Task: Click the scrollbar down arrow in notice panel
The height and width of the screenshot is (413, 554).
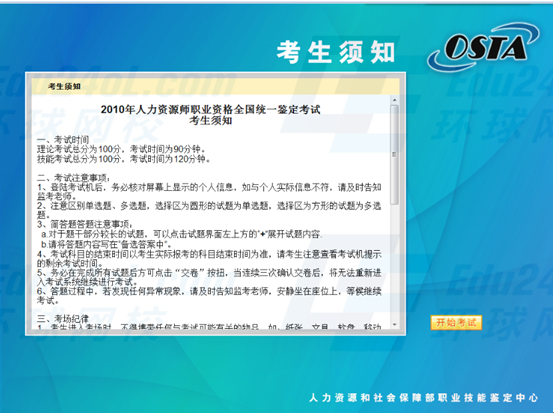Action: coord(395,325)
